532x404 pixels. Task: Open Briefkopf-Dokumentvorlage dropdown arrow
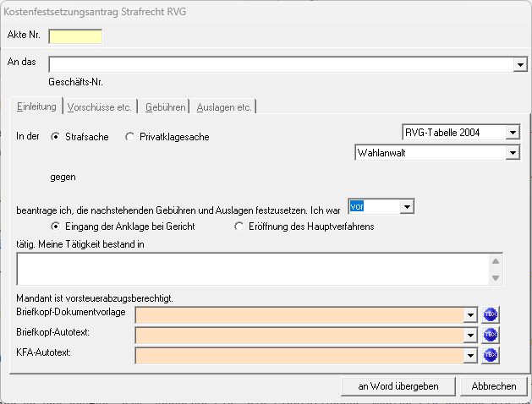point(470,315)
